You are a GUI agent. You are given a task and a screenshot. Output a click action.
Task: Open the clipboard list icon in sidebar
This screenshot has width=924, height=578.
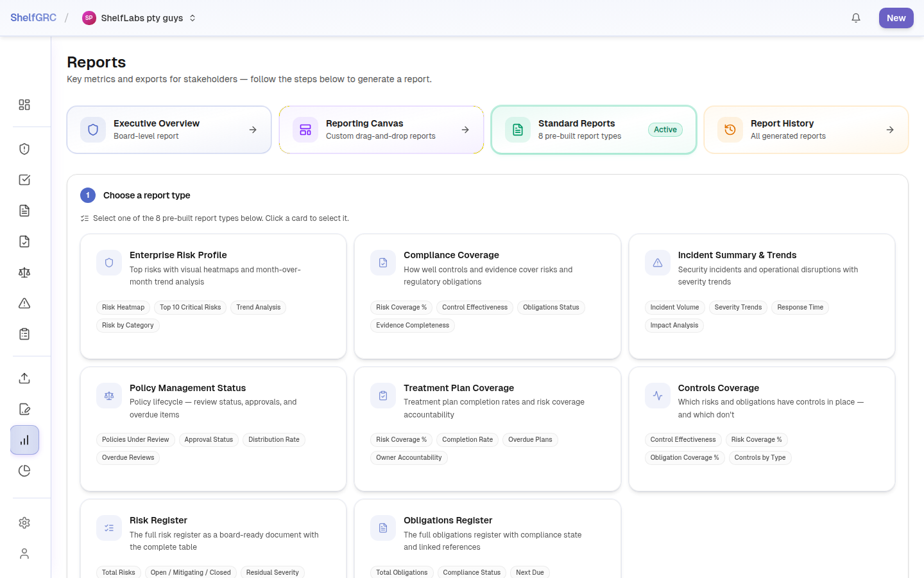click(x=24, y=334)
